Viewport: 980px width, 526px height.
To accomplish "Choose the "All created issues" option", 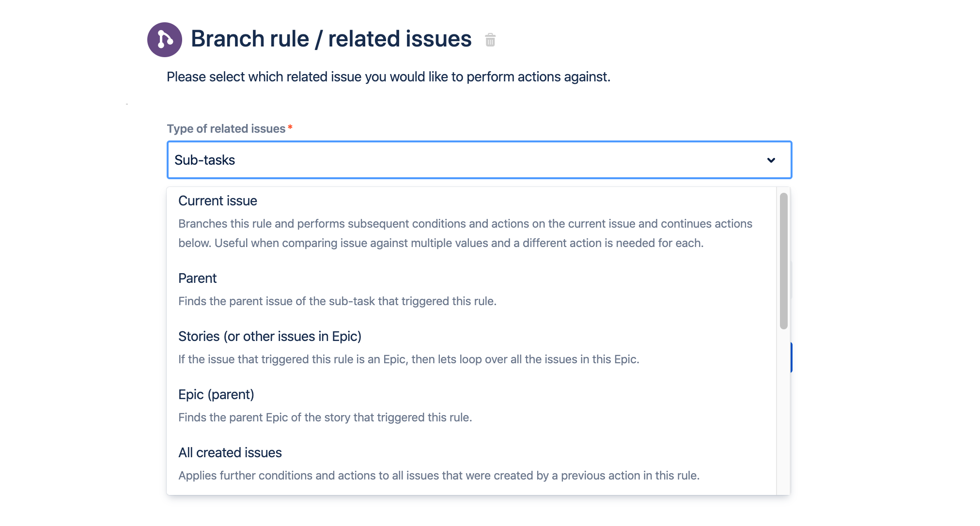I will 230,453.
